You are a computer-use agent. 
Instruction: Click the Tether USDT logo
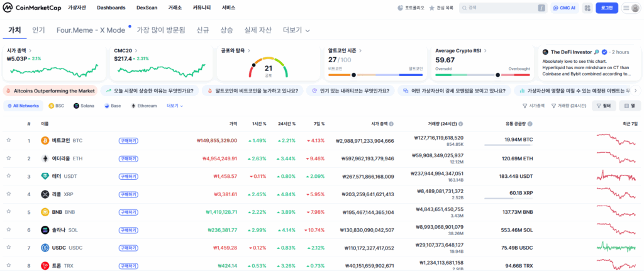click(x=45, y=176)
